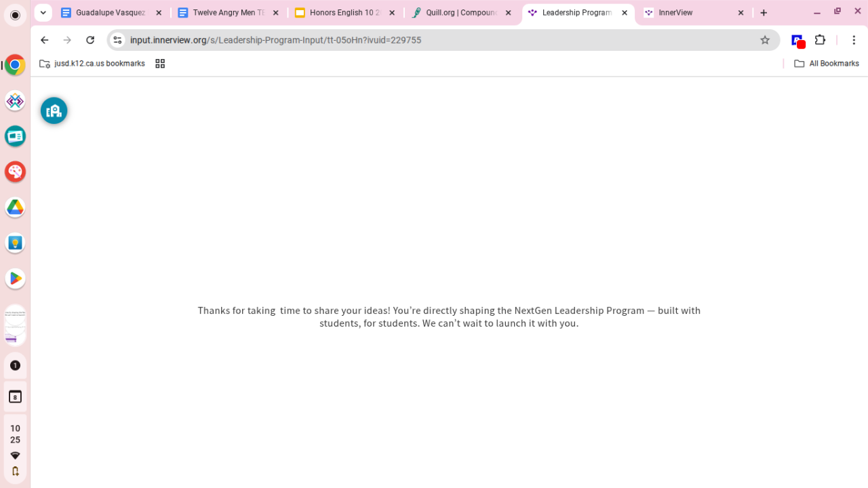This screenshot has height=488, width=868.
Task: Open the jusd.k12.ca.us bookmarks folder
Action: pos(92,64)
